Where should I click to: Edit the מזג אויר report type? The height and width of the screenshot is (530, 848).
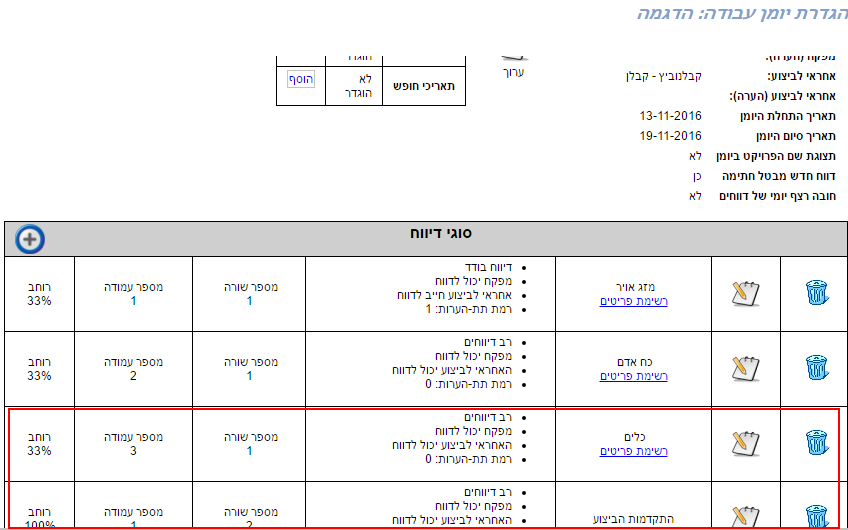click(745, 292)
